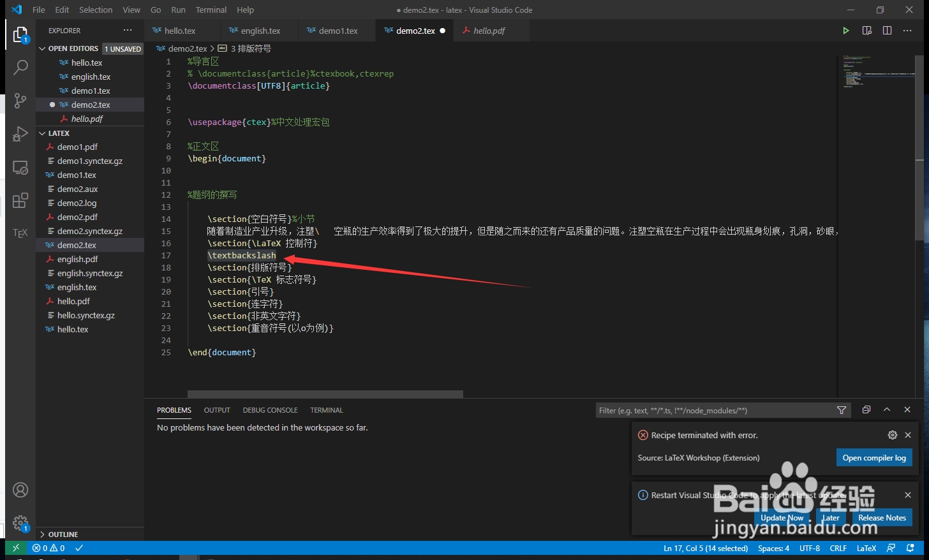Switch to the DEBUG CONSOLE panel tab
The width and height of the screenshot is (929, 560).
270,410
